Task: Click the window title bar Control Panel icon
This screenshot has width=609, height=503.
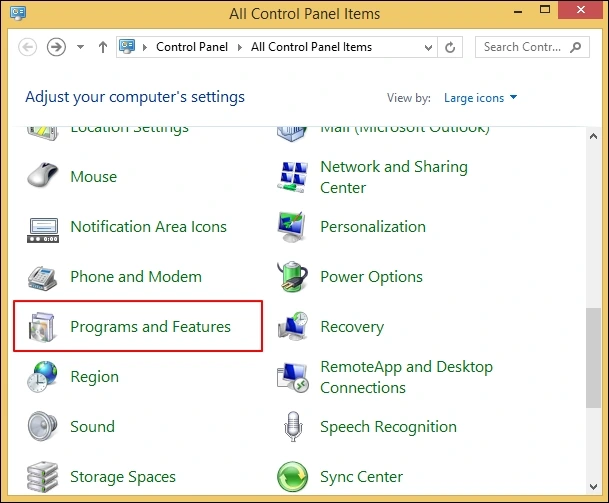Action: (18, 13)
